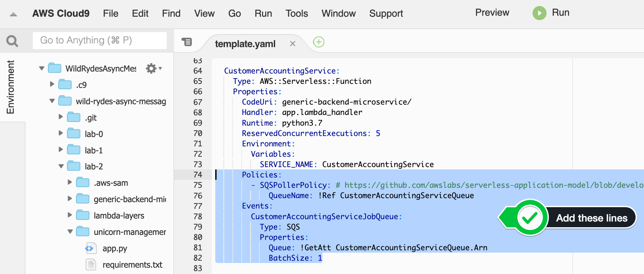Screen dimensions: 644x274
Task: Open the File menu
Action: [111, 13]
